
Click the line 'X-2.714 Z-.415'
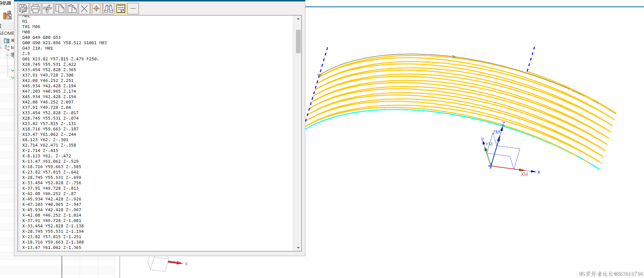(x=40, y=150)
